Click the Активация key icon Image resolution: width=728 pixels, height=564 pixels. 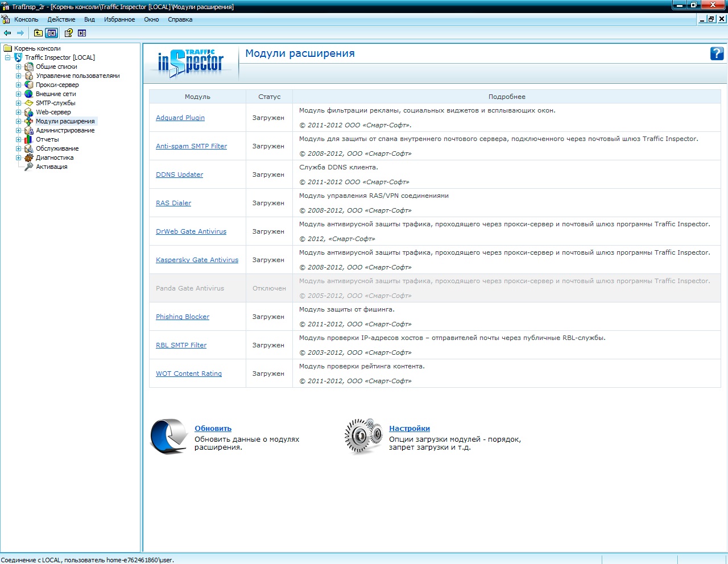point(29,167)
